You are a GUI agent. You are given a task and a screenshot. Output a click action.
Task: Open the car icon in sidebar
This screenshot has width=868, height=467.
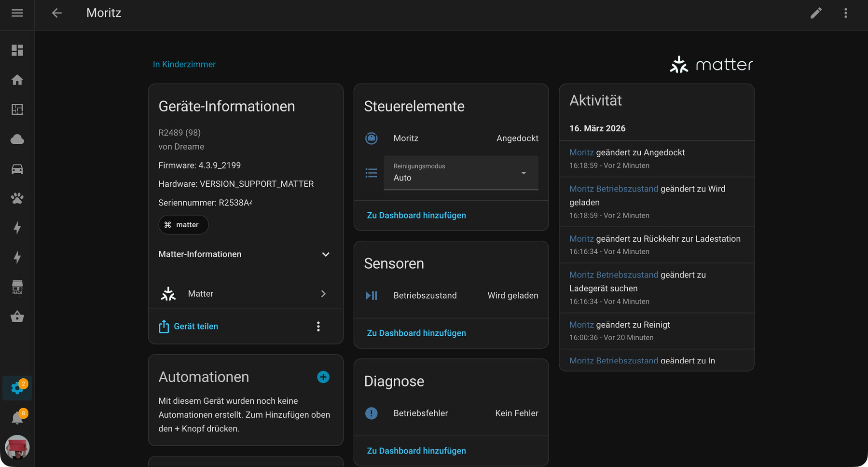pyautogui.click(x=17, y=169)
